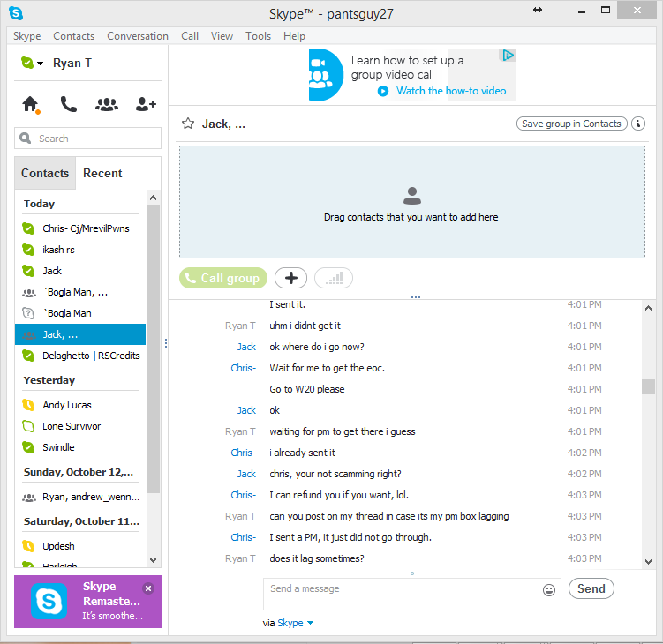The height and width of the screenshot is (644, 663).
Task: Click the play icon beside Watch the how-to video
Action: pos(383,91)
